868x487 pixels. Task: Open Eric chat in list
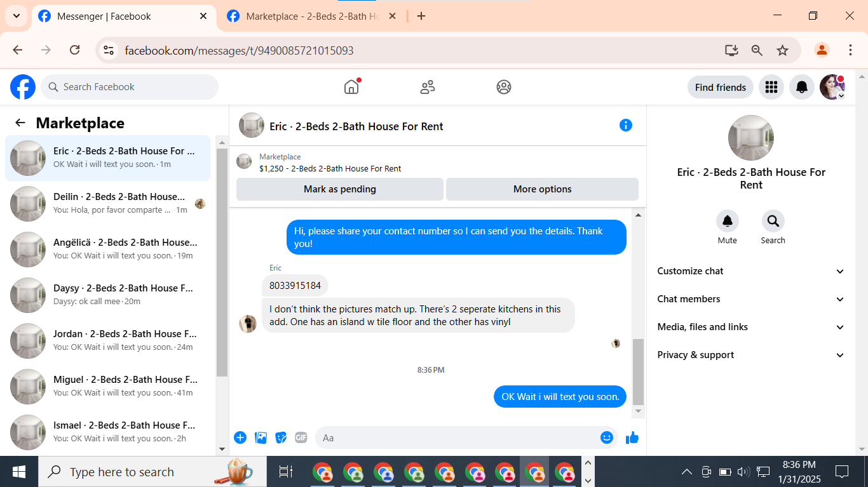click(108, 158)
